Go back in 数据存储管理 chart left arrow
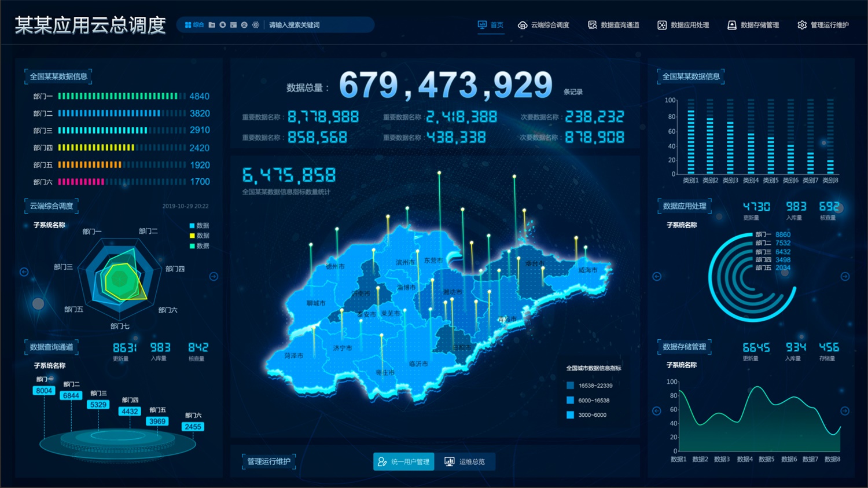Screen dimensions: 868x488 click(x=657, y=411)
